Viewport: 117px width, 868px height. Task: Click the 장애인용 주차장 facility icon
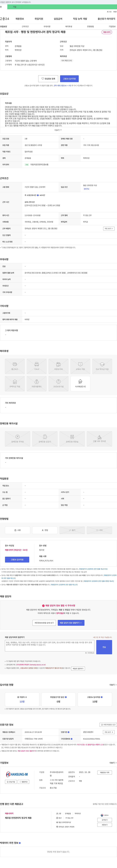(x=17, y=439)
